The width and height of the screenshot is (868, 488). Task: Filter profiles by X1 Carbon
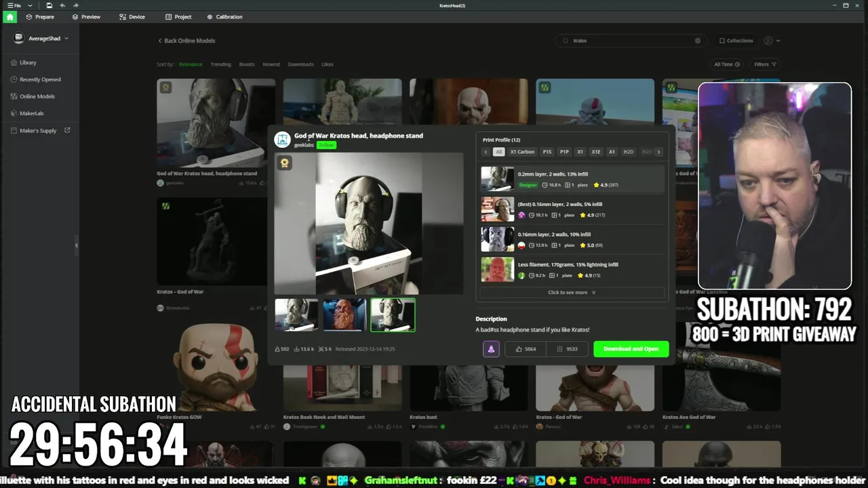pyautogui.click(x=522, y=152)
